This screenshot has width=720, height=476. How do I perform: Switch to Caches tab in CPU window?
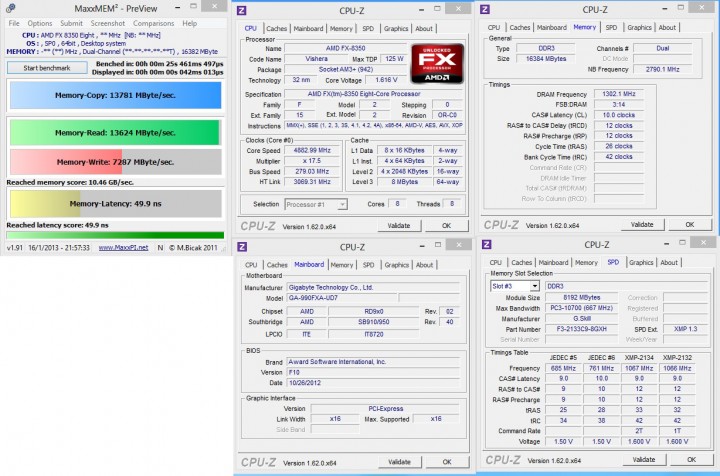pyautogui.click(x=276, y=28)
